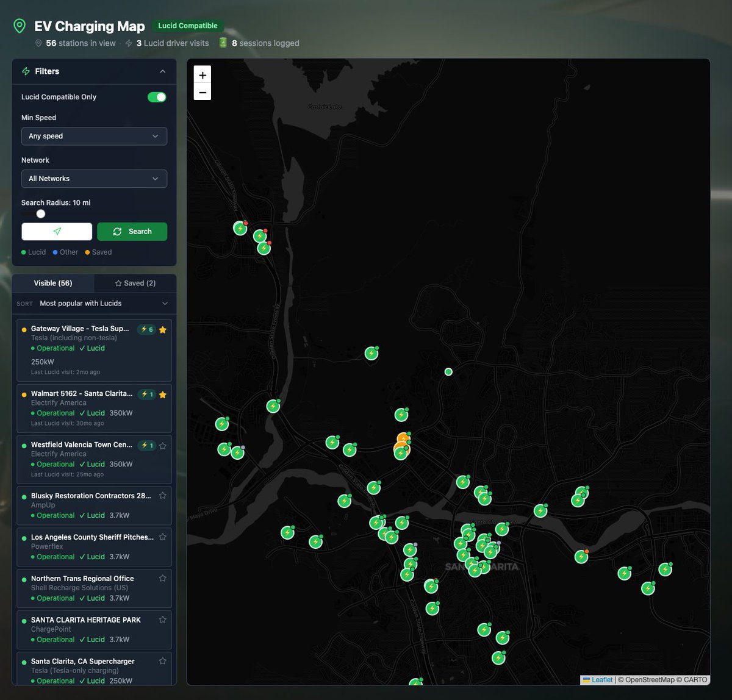Switch to the Visible (56) tab
The width and height of the screenshot is (732, 700).
[53, 283]
